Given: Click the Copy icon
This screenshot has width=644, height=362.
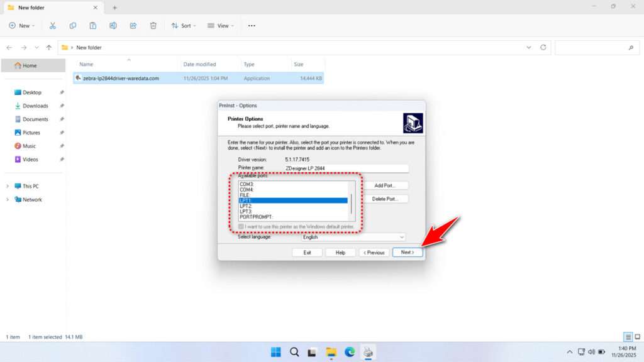Looking at the screenshot, I should pyautogui.click(x=73, y=25).
